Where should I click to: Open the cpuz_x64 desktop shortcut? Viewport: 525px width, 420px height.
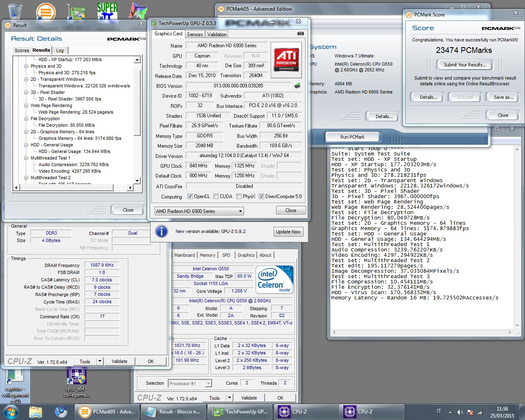coord(77,383)
